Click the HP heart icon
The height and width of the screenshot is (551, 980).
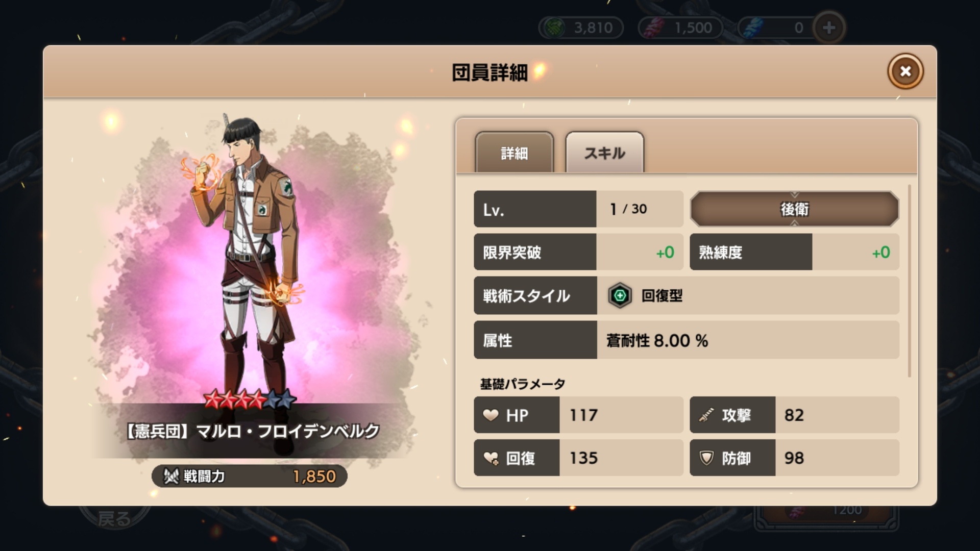click(x=491, y=415)
